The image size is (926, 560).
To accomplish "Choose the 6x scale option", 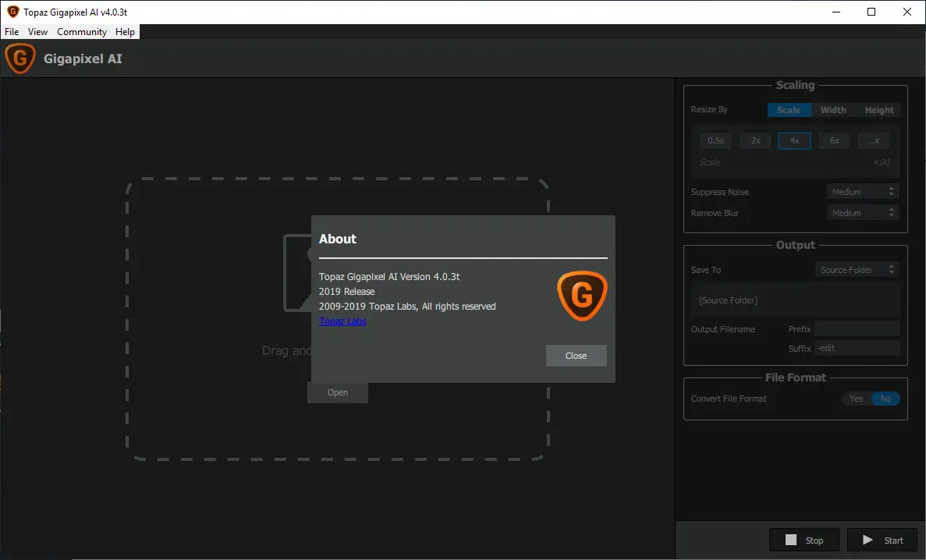I will click(834, 140).
